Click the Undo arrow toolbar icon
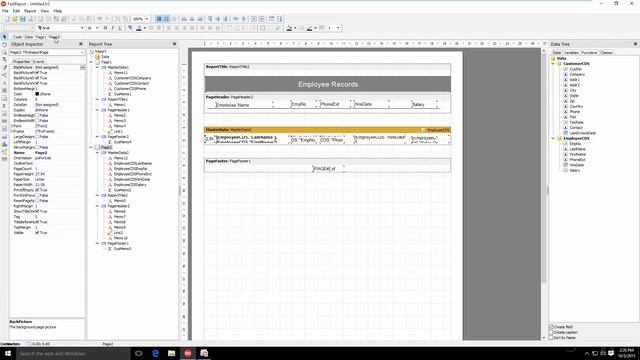The image size is (640, 360). pos(99,19)
